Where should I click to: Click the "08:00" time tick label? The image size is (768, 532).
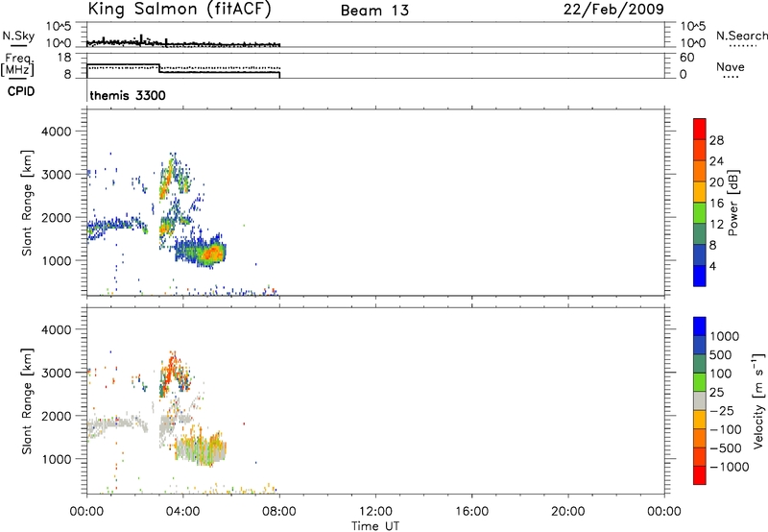[279, 512]
